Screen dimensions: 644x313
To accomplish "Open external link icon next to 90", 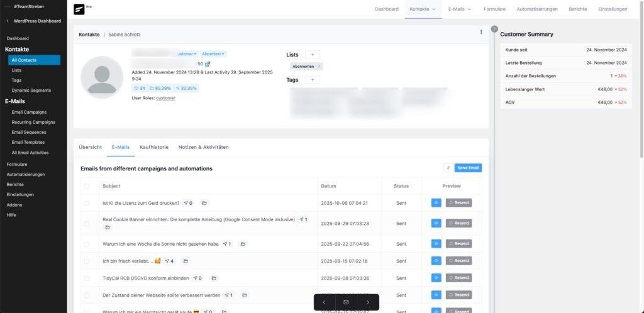I will (208, 64).
